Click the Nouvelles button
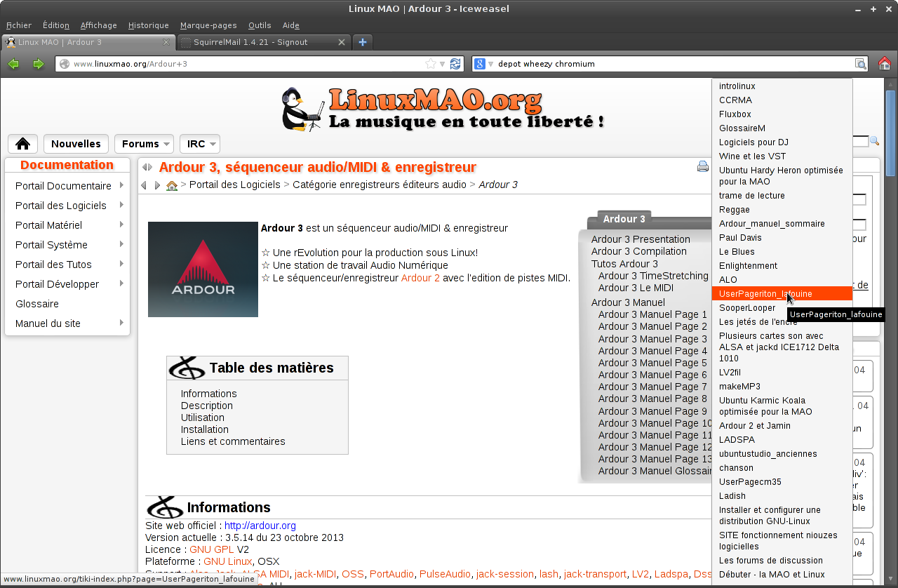 [76, 144]
